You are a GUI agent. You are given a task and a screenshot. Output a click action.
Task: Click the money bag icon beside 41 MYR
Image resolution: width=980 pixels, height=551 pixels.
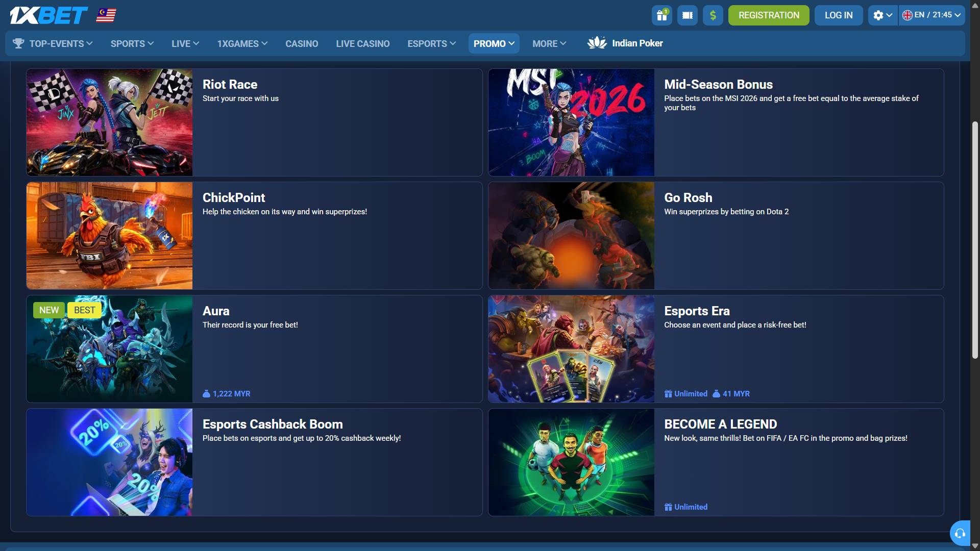coord(716,394)
